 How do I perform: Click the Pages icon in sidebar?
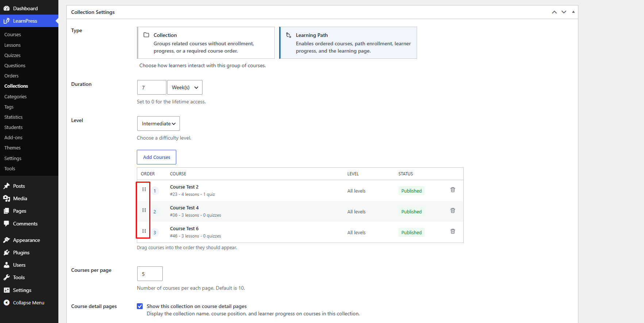[x=7, y=211]
